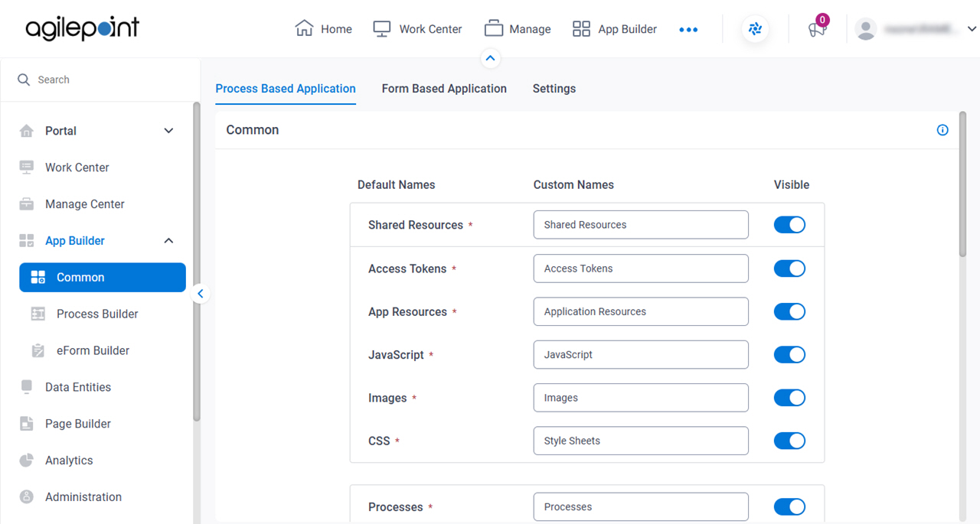This screenshot has width=980, height=524.
Task: Collapse the top navigation bar chevron
Action: 491,58
